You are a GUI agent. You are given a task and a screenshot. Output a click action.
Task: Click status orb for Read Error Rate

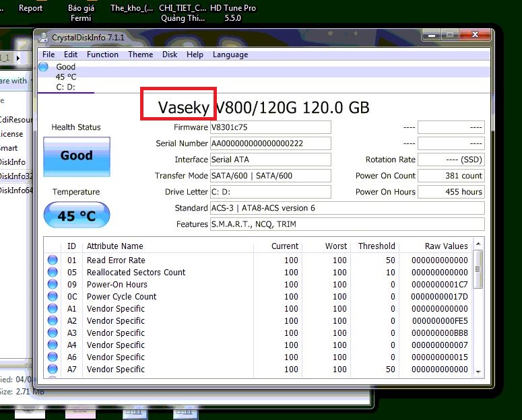pyautogui.click(x=53, y=260)
